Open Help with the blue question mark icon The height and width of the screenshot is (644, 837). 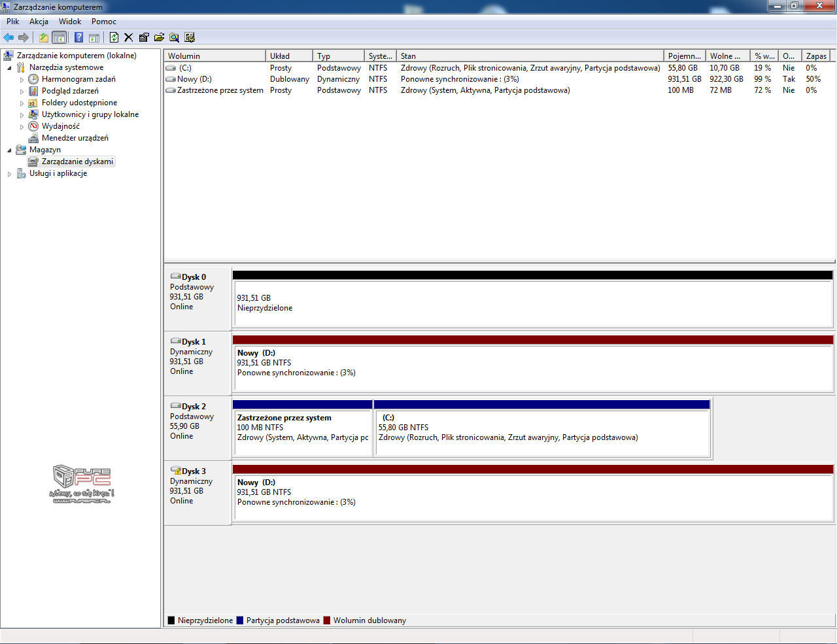coord(78,37)
